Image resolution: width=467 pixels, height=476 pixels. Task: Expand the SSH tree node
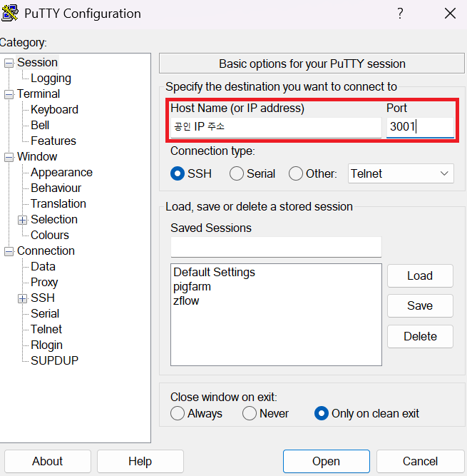[22, 299]
